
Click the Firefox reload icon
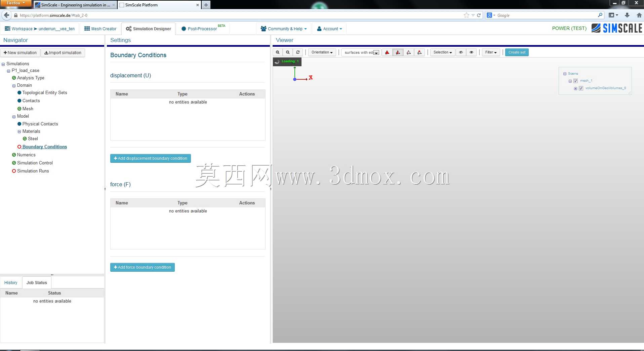click(x=479, y=15)
